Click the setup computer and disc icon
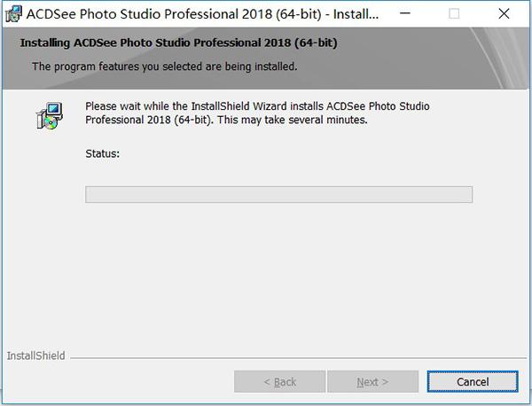 (x=50, y=115)
